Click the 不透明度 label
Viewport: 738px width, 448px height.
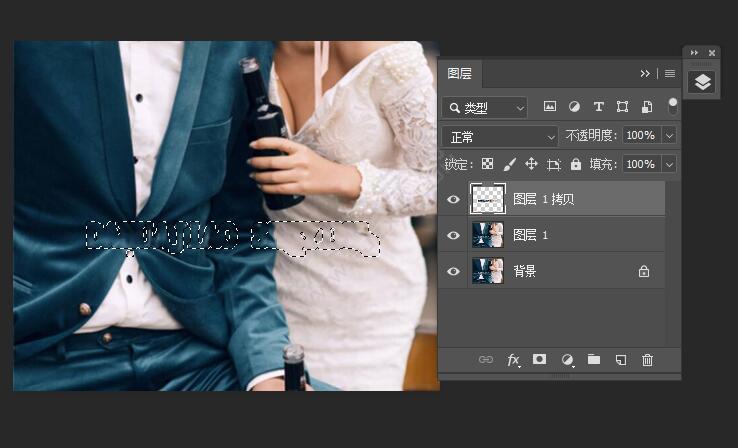coord(591,136)
